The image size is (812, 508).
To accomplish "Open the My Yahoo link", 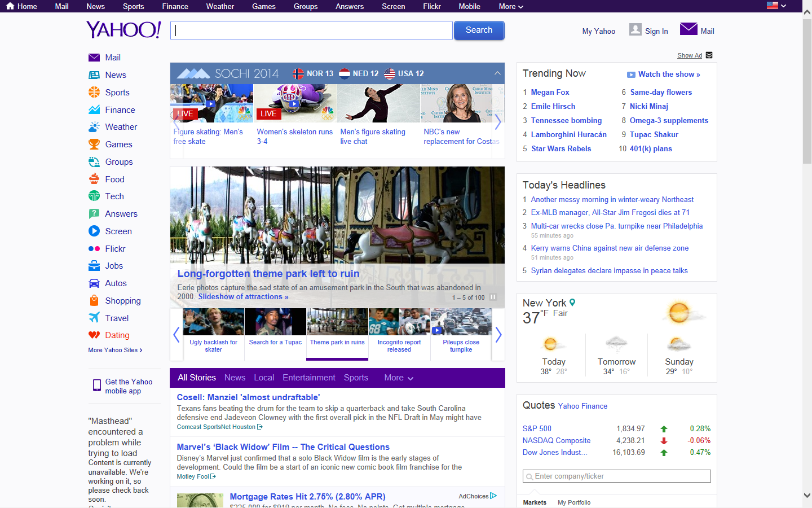I will click(x=599, y=31).
